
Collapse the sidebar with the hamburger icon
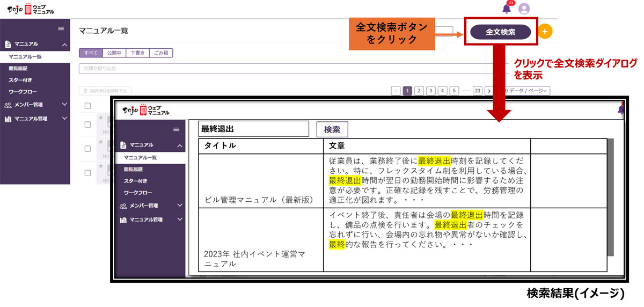[61, 28]
